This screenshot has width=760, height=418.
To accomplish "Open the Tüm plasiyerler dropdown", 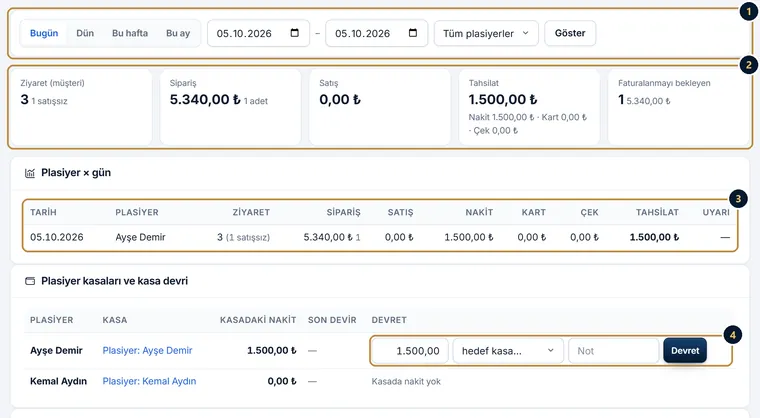I will (486, 33).
